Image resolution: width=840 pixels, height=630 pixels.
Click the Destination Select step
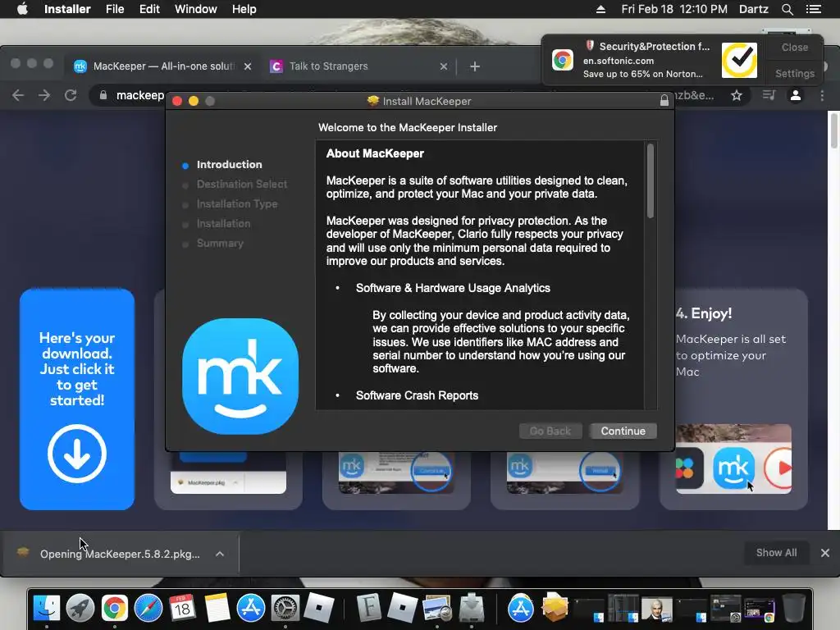click(242, 185)
